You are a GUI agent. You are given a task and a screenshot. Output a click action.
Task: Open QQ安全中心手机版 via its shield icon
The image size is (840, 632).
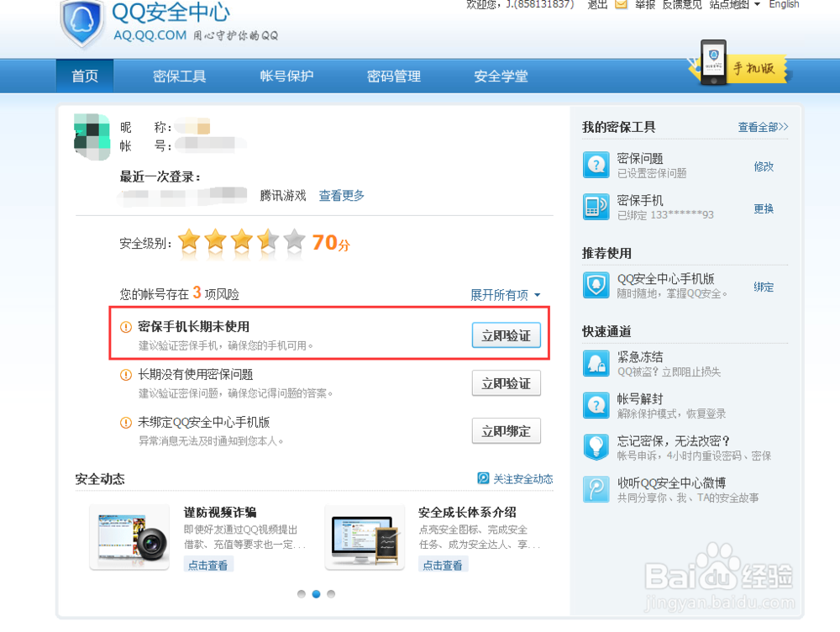pos(596,286)
